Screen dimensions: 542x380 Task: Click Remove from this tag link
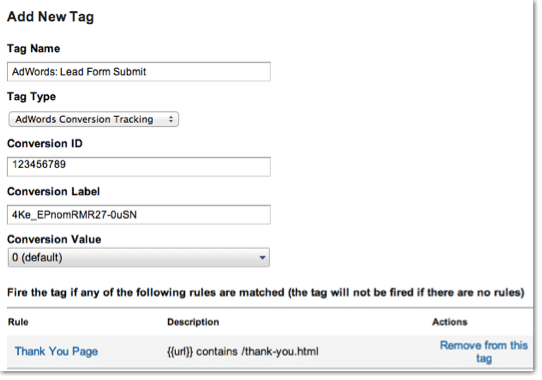pyautogui.click(x=484, y=352)
